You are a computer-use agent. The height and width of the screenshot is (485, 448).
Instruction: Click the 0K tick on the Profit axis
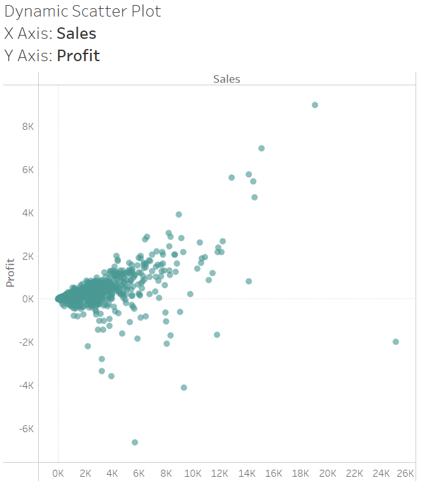coord(28,299)
